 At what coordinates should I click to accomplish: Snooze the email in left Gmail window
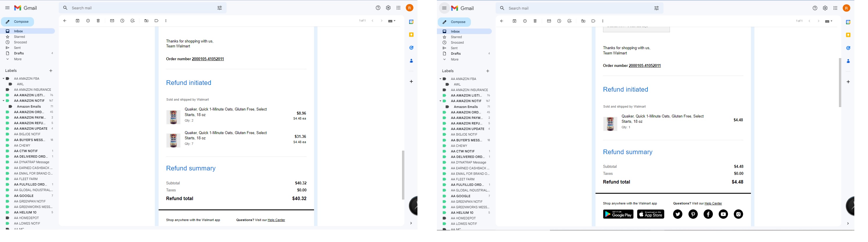coord(122,21)
